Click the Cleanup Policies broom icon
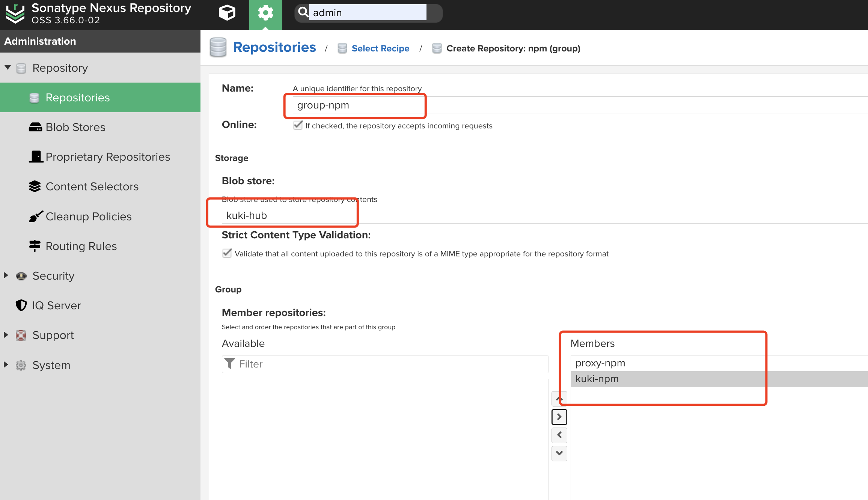The height and width of the screenshot is (500, 868). [x=36, y=216]
